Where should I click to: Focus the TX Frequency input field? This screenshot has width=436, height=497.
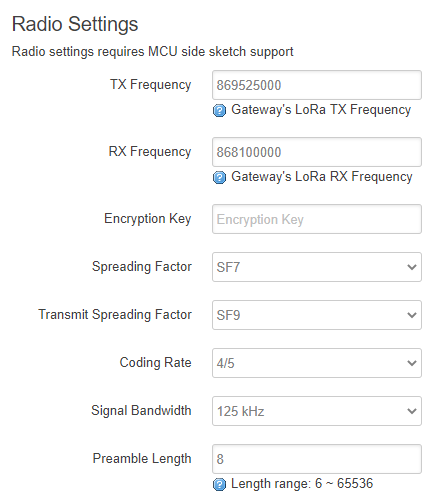[317, 85]
